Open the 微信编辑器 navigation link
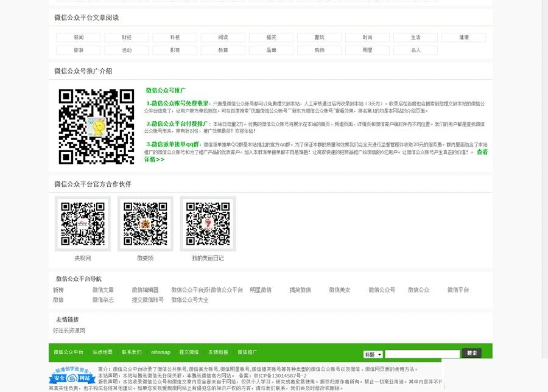548x392 pixels. click(x=145, y=290)
